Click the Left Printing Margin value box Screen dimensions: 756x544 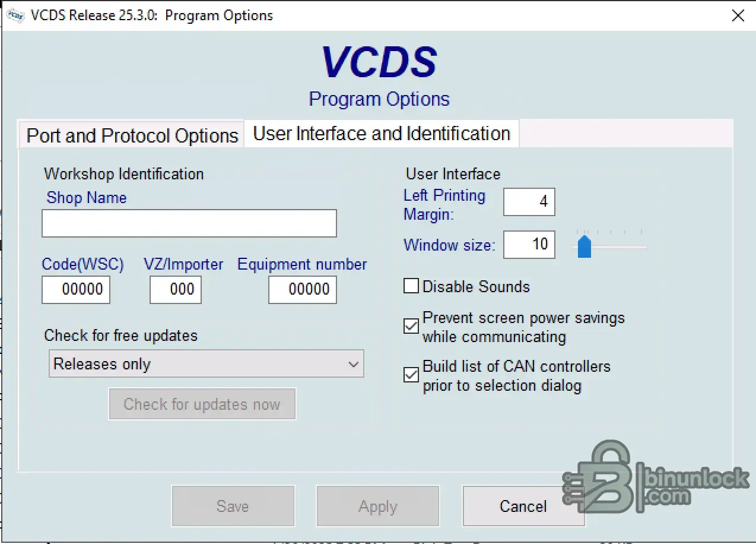click(x=529, y=202)
